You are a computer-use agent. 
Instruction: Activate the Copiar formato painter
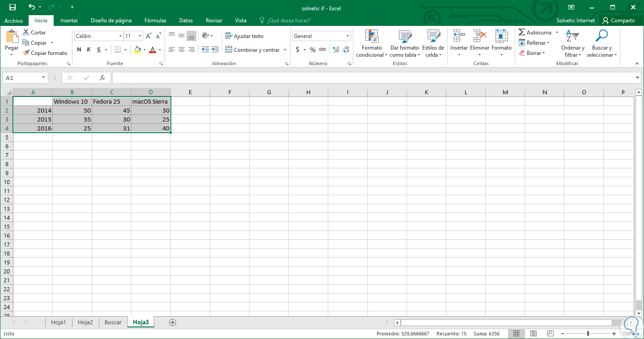pos(45,53)
